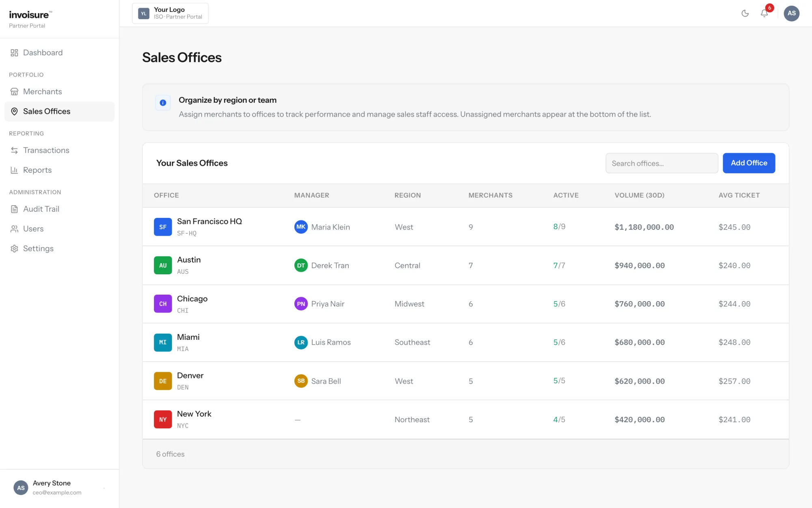Click the Sales Offices pin icon
Screen dimensions: 812x508
coord(14,111)
